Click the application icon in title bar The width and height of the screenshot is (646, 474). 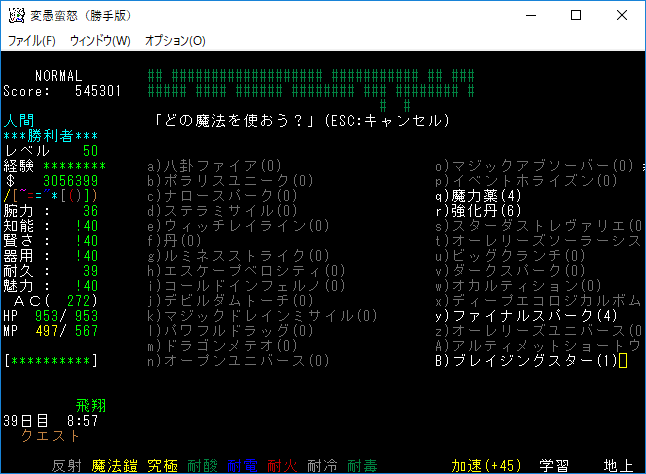point(16,15)
